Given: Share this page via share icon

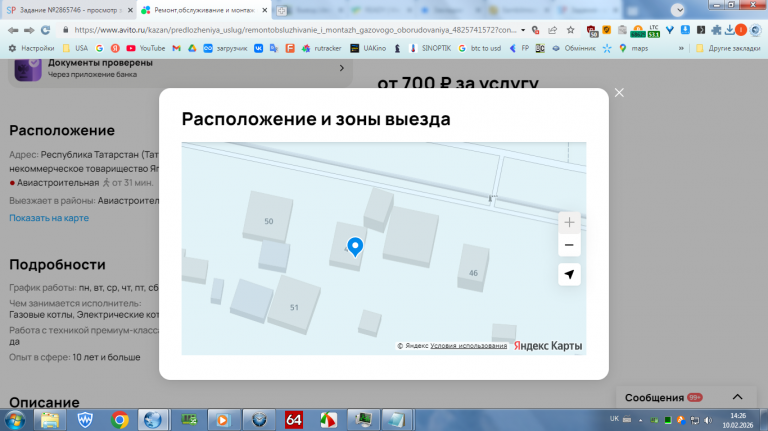Looking at the screenshot, I should 552,30.
